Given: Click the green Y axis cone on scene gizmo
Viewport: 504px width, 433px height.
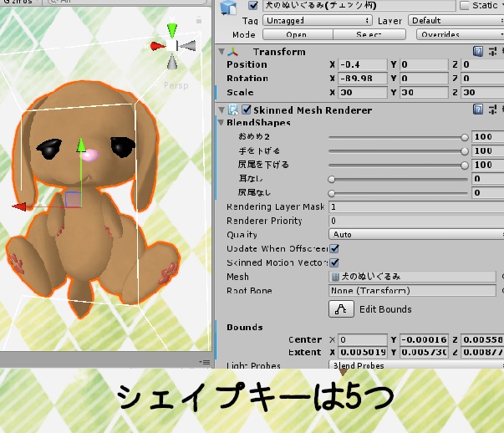Looking at the screenshot, I should click(172, 31).
